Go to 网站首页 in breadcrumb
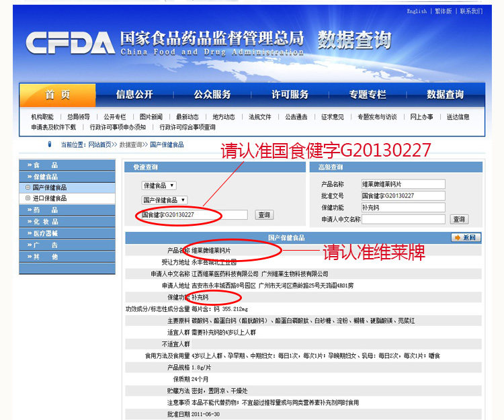This screenshot has width=504, height=420. click(x=100, y=145)
